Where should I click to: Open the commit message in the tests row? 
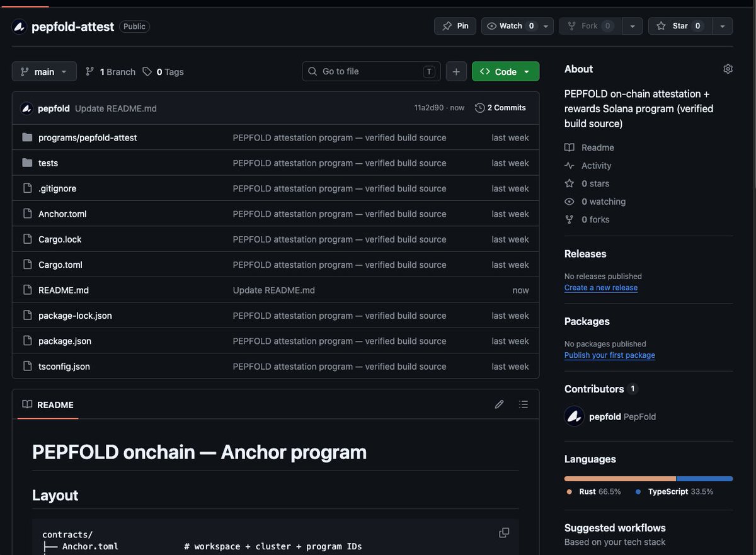pos(340,163)
